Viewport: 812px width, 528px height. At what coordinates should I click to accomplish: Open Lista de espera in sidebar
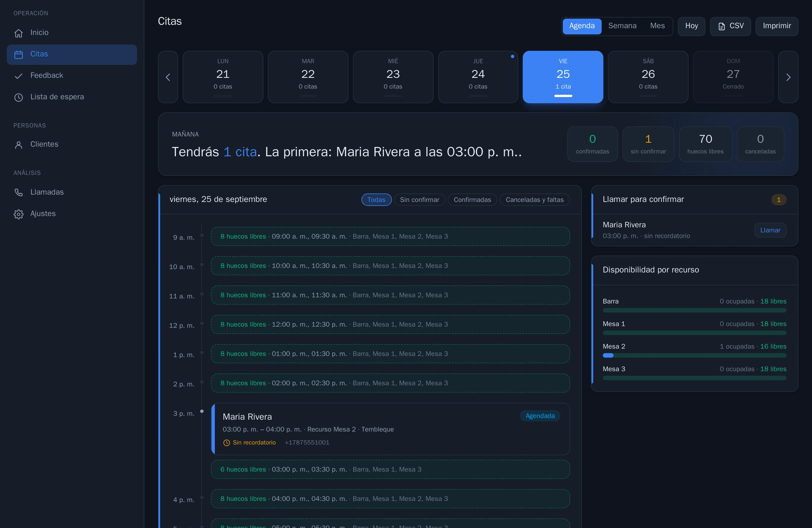72,97
